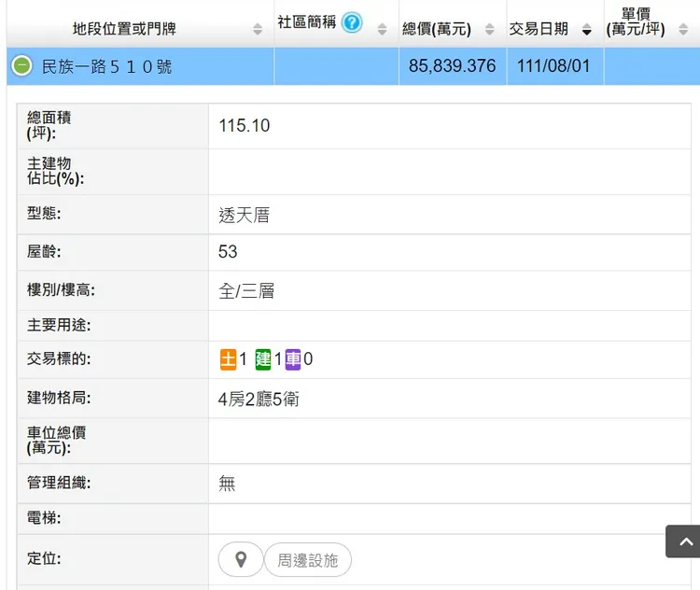Sort by 總價(萬元) column arrows
This screenshot has width=700, height=590.
click(490, 30)
